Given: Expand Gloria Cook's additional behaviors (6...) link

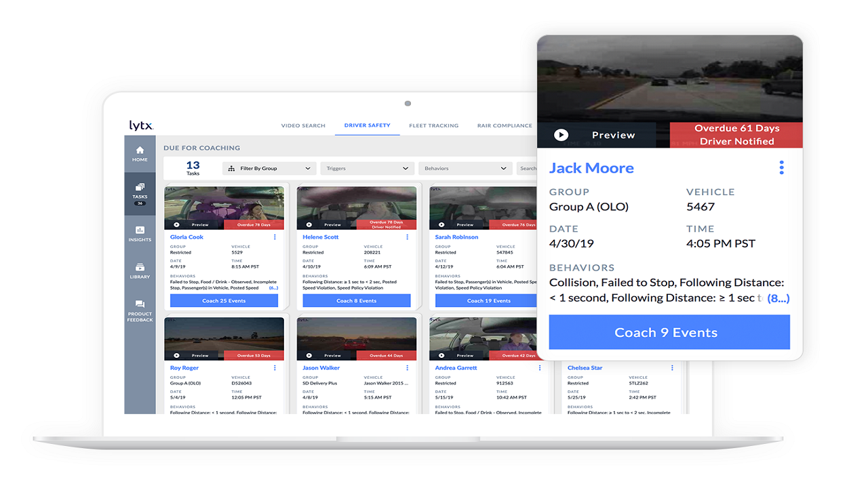Looking at the screenshot, I should pyautogui.click(x=273, y=288).
